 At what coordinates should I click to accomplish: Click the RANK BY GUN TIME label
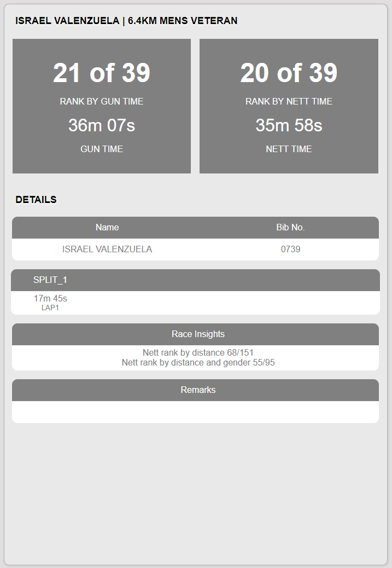(102, 101)
